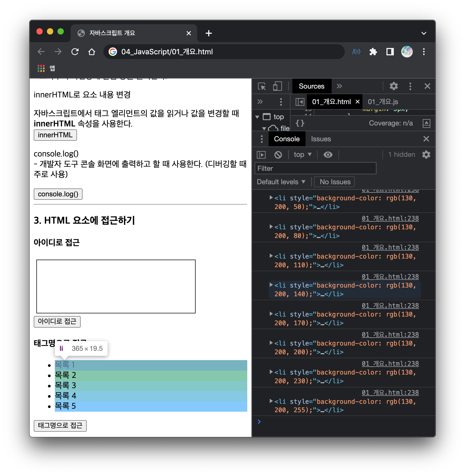Screen dimensions: 465x476
Task: Click the empty bordered box on the page
Action: click(x=116, y=286)
